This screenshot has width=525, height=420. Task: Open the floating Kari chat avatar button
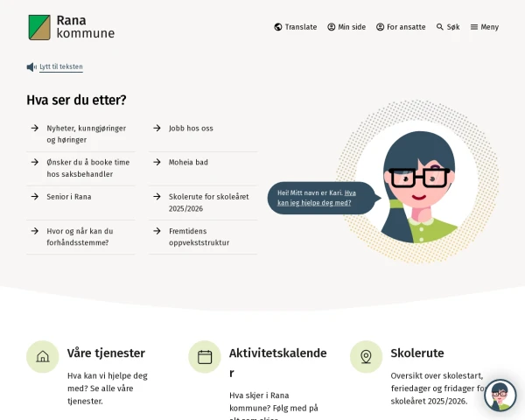[x=500, y=395]
